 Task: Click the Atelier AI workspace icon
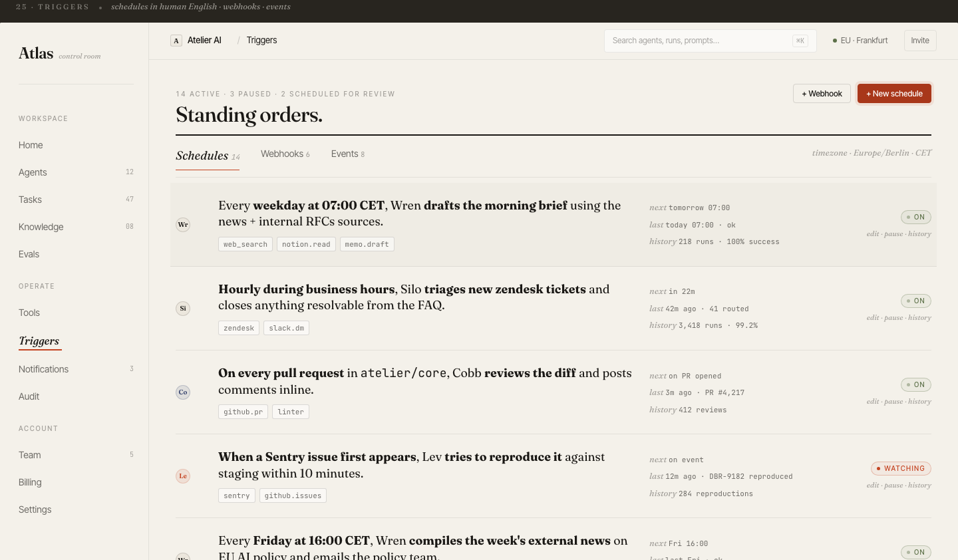(x=176, y=41)
